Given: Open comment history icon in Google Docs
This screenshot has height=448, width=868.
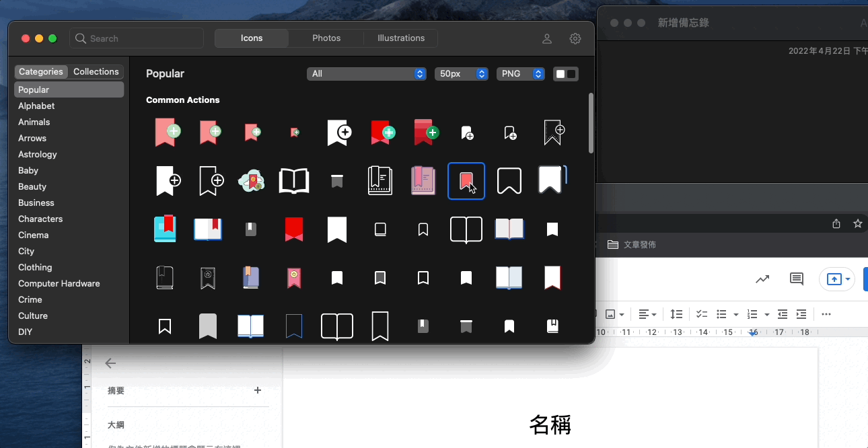Looking at the screenshot, I should [x=797, y=279].
